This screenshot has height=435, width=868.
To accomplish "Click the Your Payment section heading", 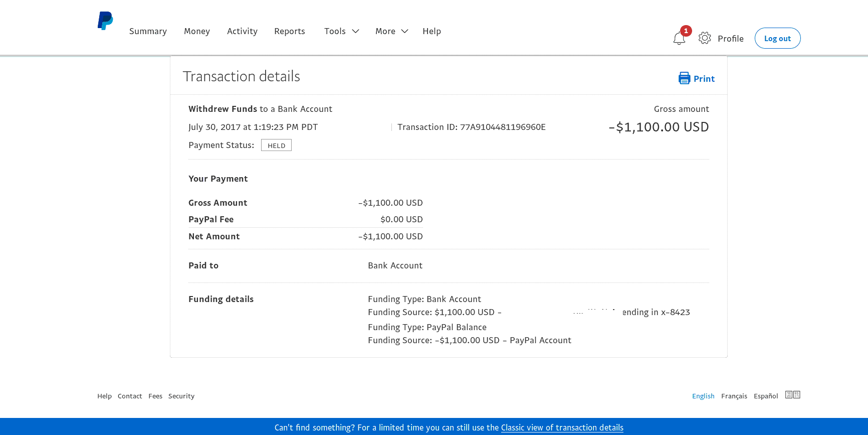I will [x=218, y=179].
